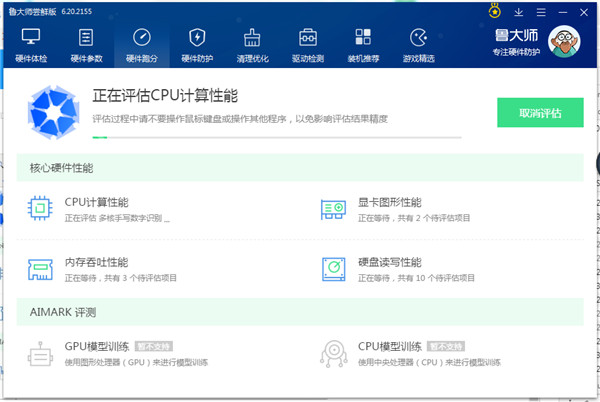Click the graphics card icon

tap(333, 209)
